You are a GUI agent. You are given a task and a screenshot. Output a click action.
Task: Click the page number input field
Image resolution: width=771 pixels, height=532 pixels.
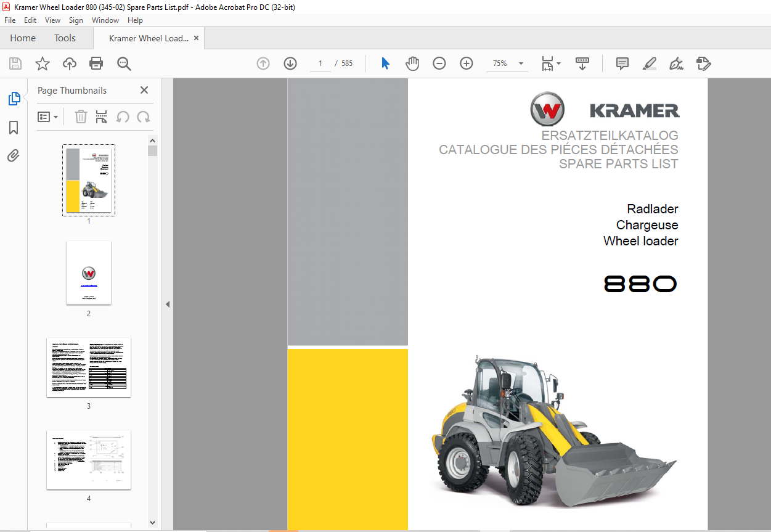pyautogui.click(x=320, y=63)
